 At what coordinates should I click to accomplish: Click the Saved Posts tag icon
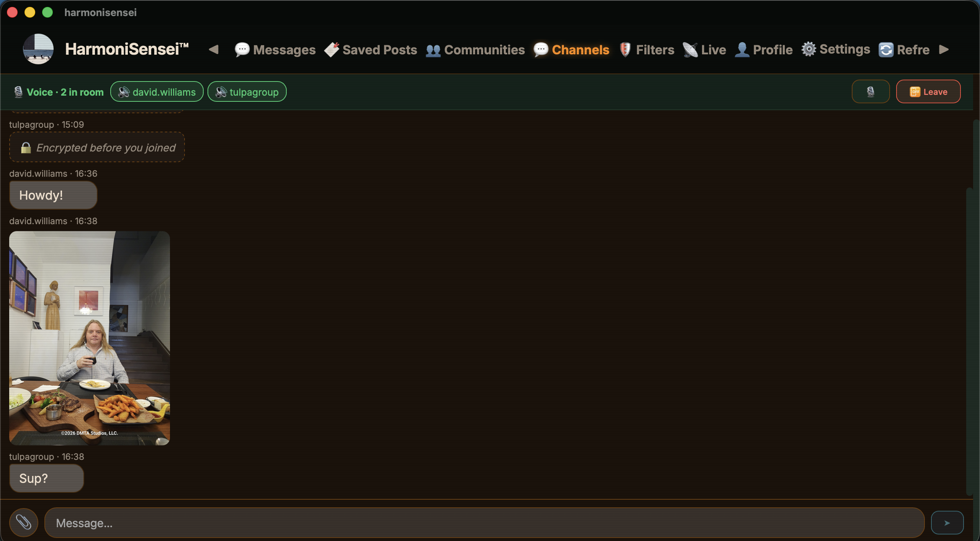(x=332, y=50)
